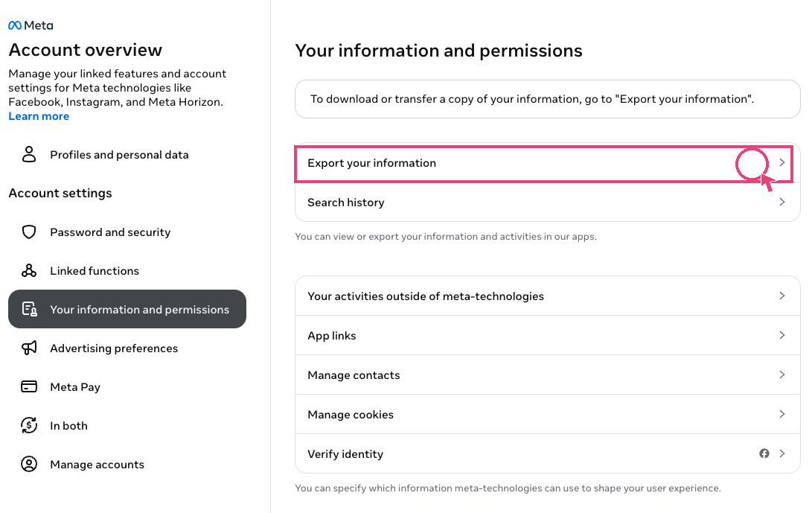Open Profiles and personal data
The width and height of the screenshot is (812, 513).
(127, 154)
